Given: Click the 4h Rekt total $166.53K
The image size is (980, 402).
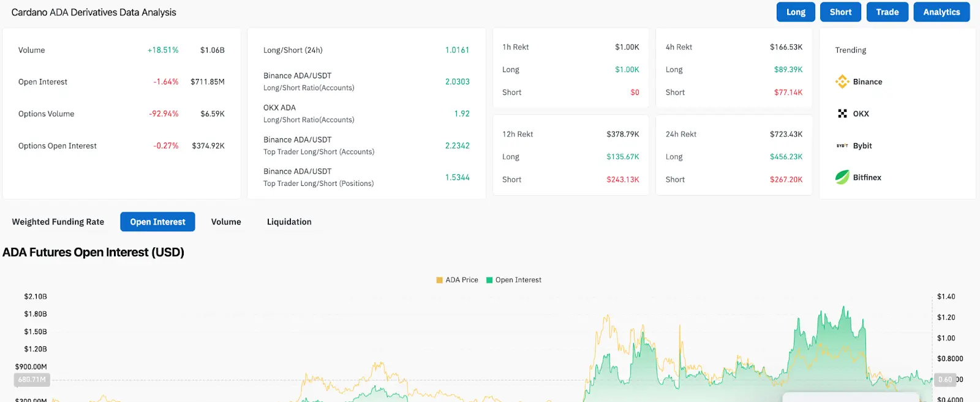Looking at the screenshot, I should click(x=786, y=47).
